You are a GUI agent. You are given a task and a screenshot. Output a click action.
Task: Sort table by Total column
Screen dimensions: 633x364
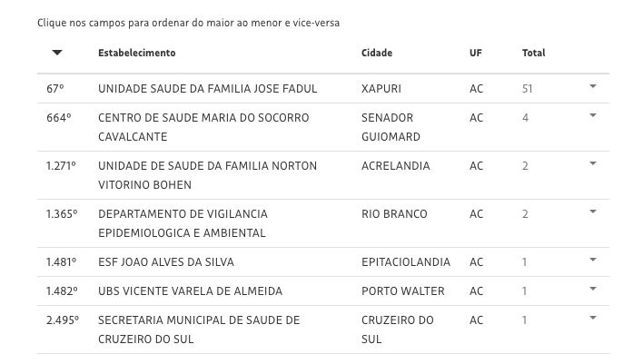point(533,53)
